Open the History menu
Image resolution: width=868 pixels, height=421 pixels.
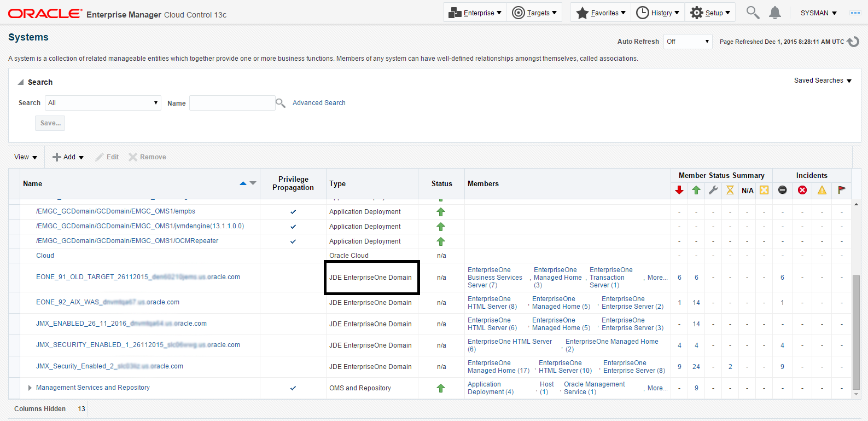click(x=657, y=13)
